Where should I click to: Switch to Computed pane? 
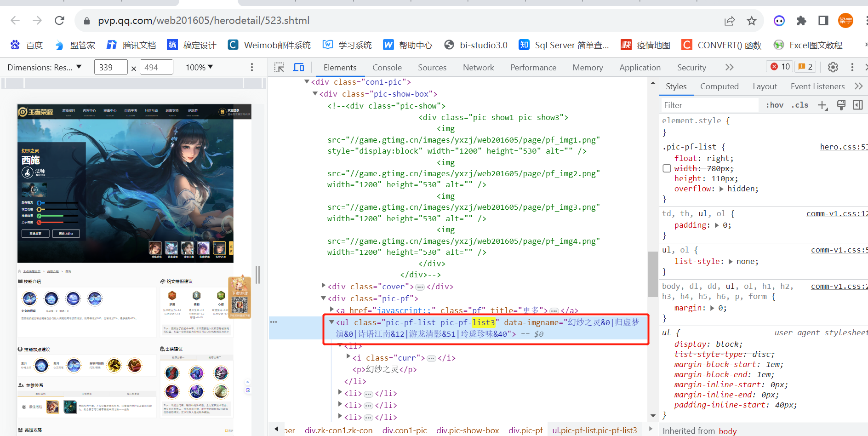coord(720,86)
